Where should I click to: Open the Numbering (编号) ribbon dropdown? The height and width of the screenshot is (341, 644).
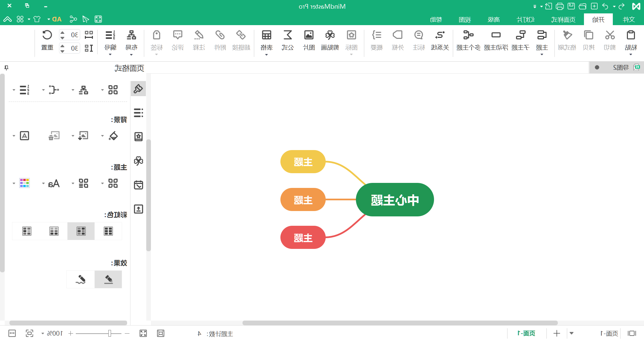click(x=110, y=54)
